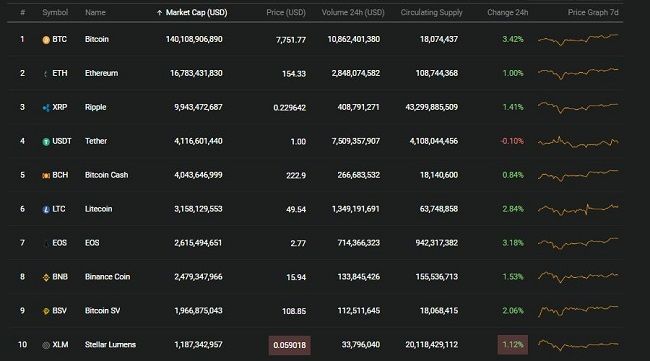Click Bitcoin change 3.42%
Viewport: 650px width, 361px height.
513,39
